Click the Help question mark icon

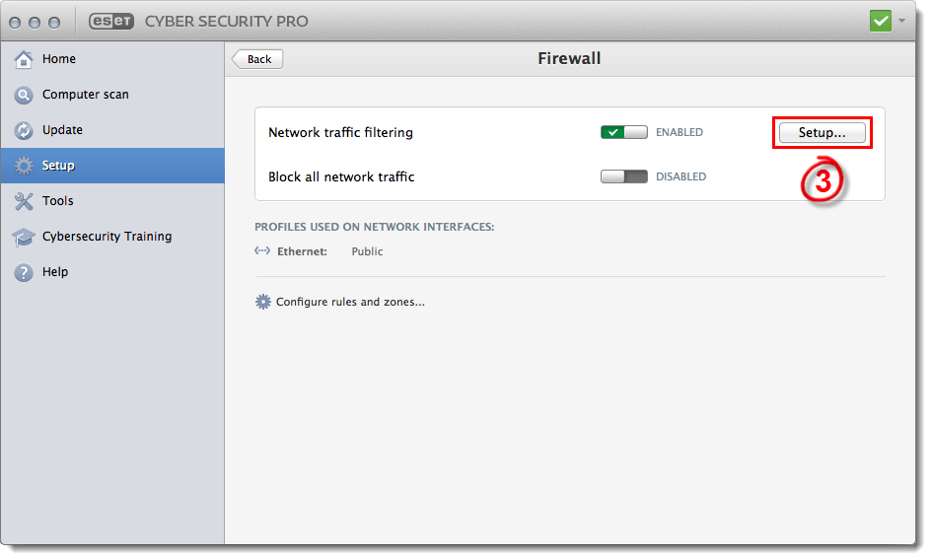25,272
